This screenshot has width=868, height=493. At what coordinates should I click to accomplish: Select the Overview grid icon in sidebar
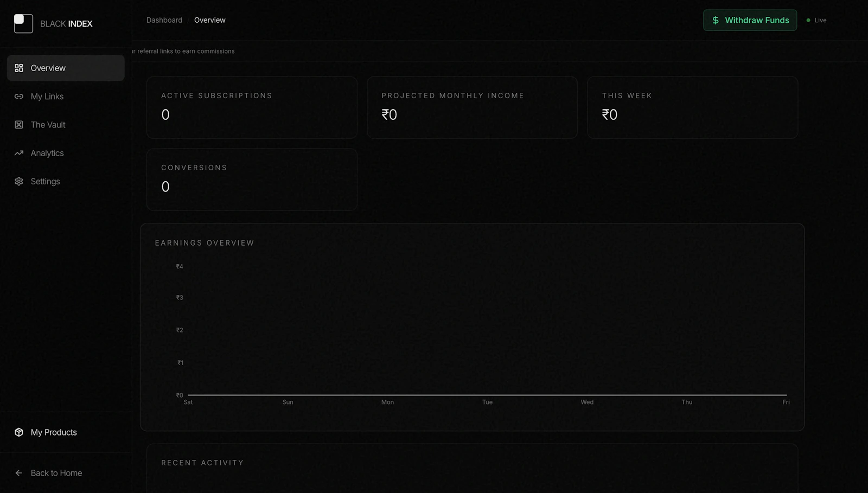tap(19, 68)
